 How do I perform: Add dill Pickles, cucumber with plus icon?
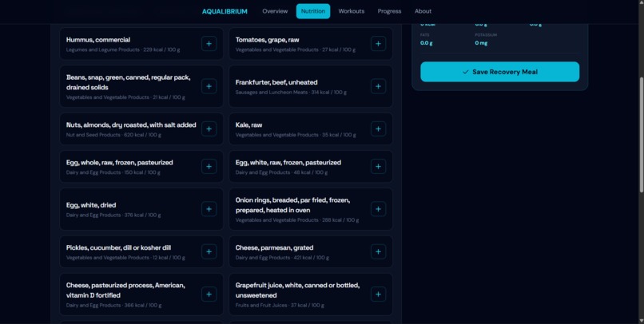pyautogui.click(x=209, y=252)
